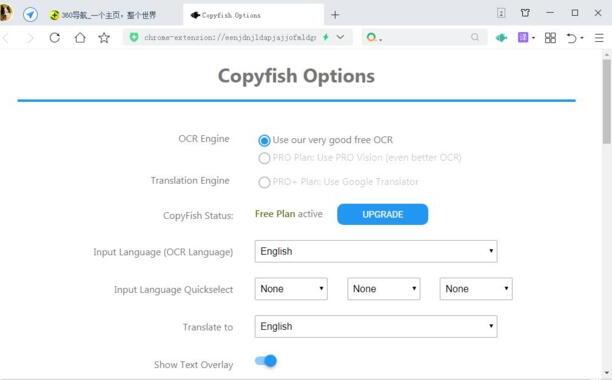Open purple extension dropdown arrow
The width and height of the screenshot is (612, 380).
click(533, 38)
